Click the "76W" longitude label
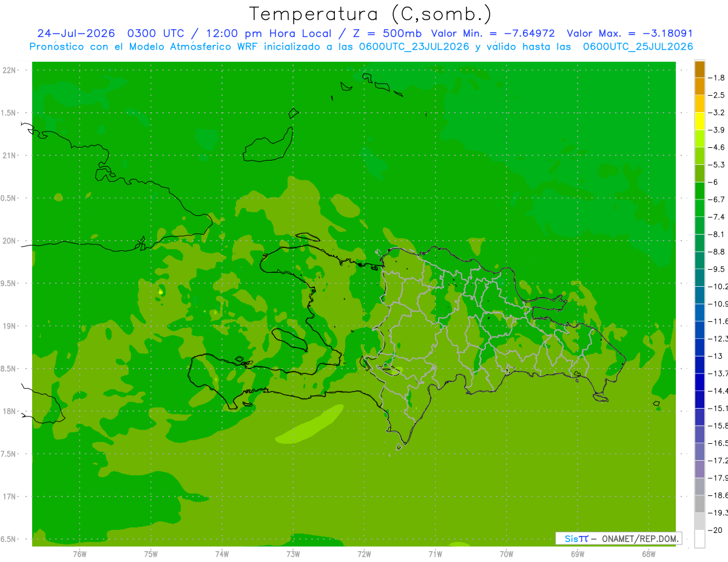 click(79, 554)
